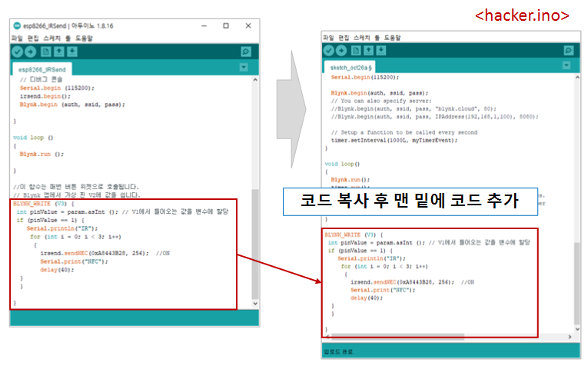Open 도움말 menu in esp8266_IRSend window
Screen dimensions: 588x366
(84, 38)
